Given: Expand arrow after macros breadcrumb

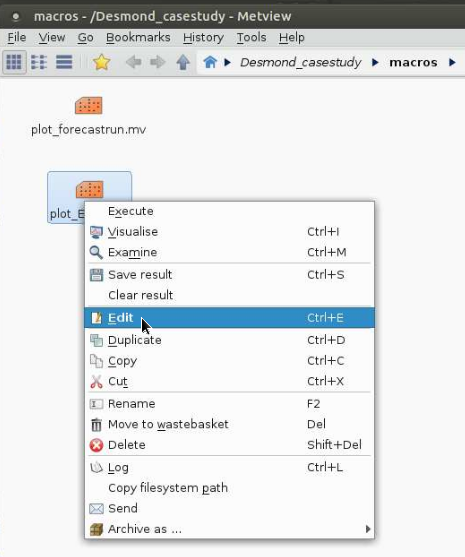Looking at the screenshot, I should [452, 63].
